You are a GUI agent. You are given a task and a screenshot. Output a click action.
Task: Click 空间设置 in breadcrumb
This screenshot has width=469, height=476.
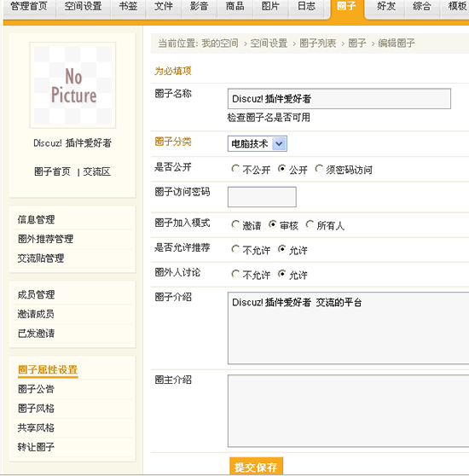point(269,44)
